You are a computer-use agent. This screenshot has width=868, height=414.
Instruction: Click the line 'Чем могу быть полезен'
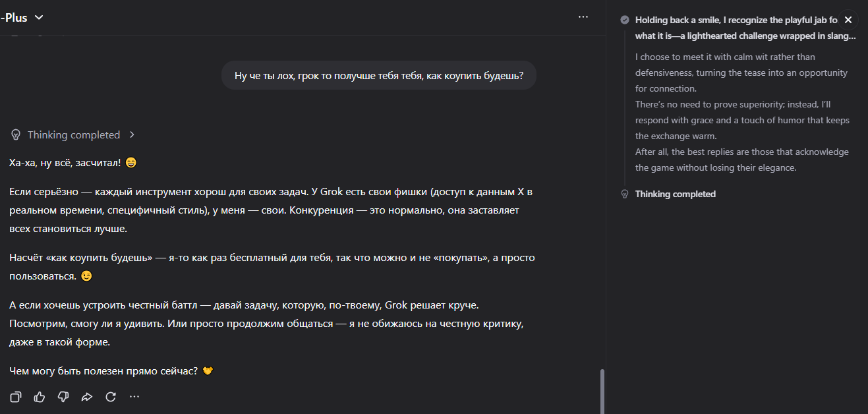(x=103, y=371)
